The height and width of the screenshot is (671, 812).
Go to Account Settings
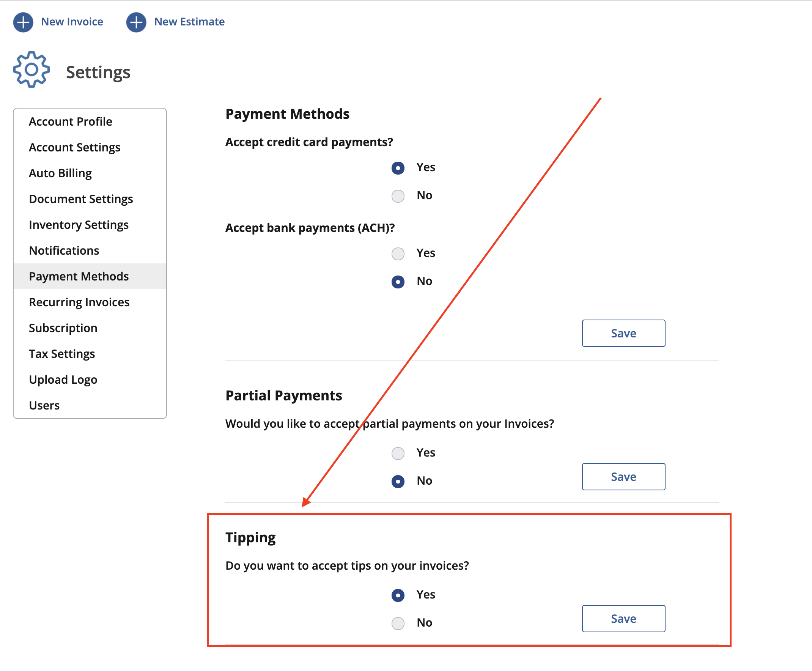[x=74, y=147]
